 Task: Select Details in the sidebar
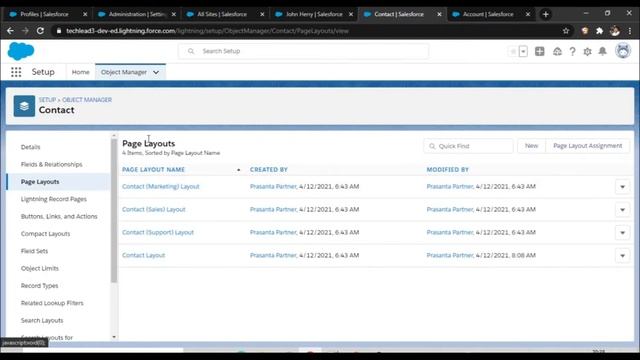(x=31, y=147)
